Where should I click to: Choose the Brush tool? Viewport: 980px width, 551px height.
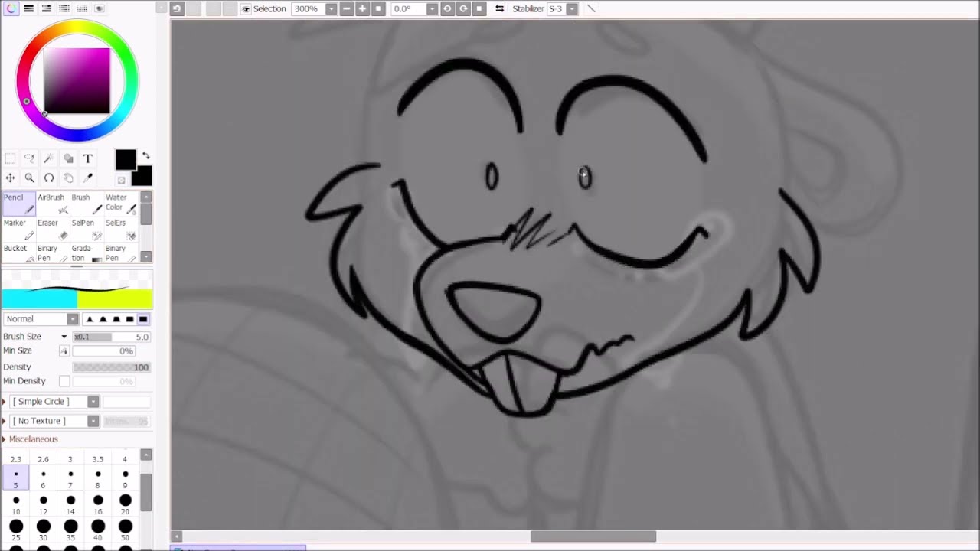coord(87,203)
